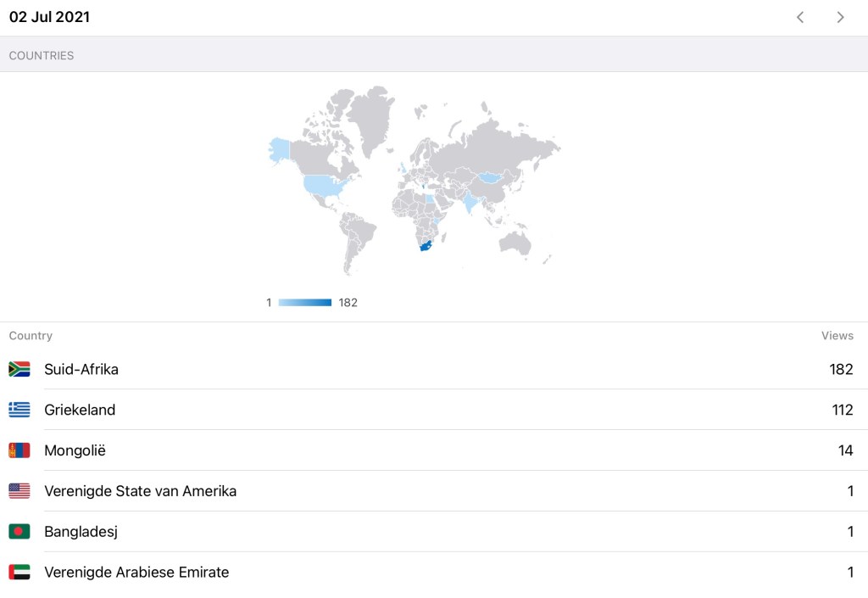Click the United States flag icon

point(19,491)
